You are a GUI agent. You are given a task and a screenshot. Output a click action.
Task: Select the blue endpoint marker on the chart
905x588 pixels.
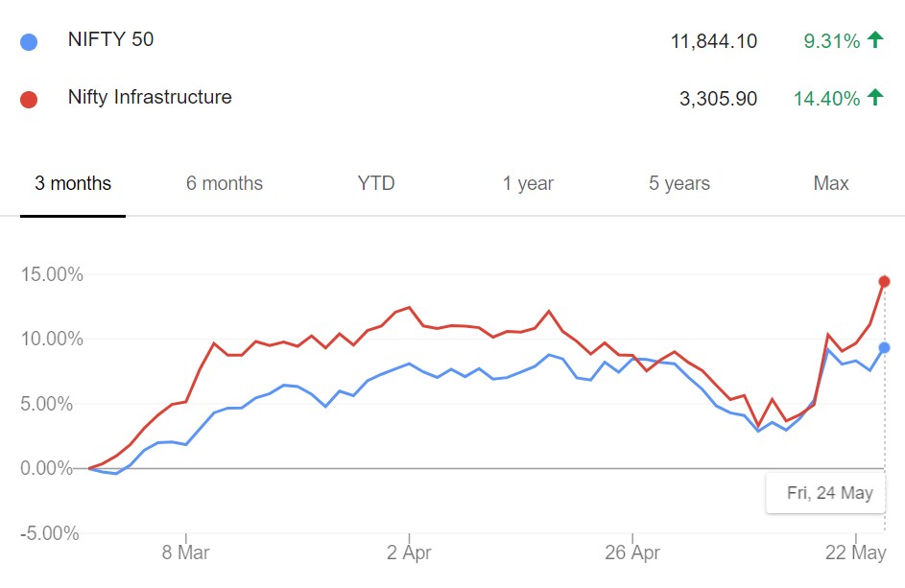884,347
